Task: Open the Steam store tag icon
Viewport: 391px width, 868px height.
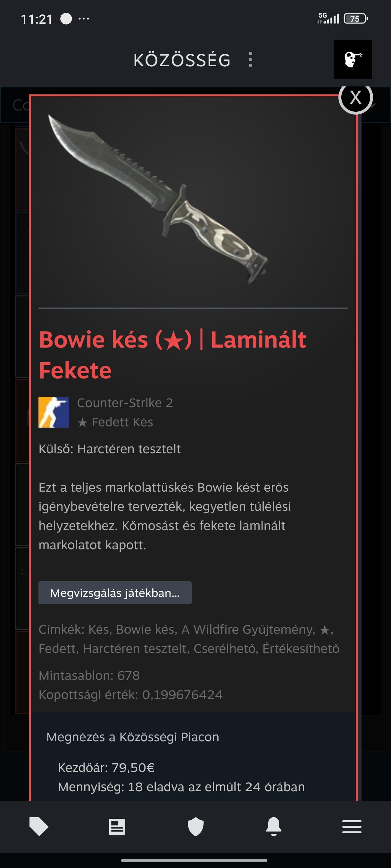Action: [39, 826]
